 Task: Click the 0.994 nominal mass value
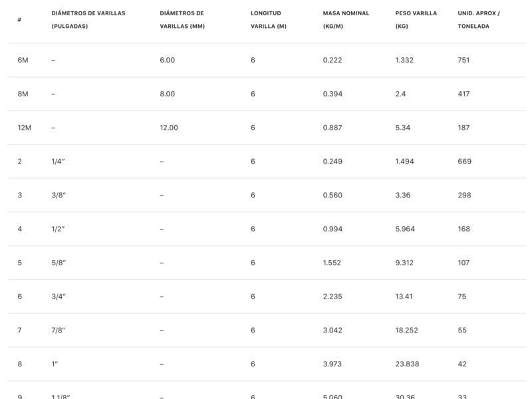332,229
